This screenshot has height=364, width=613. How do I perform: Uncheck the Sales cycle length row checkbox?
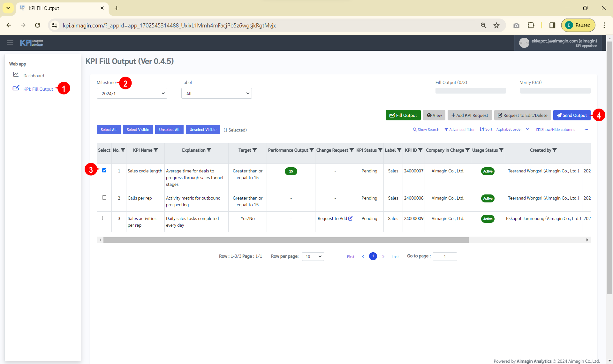104,171
